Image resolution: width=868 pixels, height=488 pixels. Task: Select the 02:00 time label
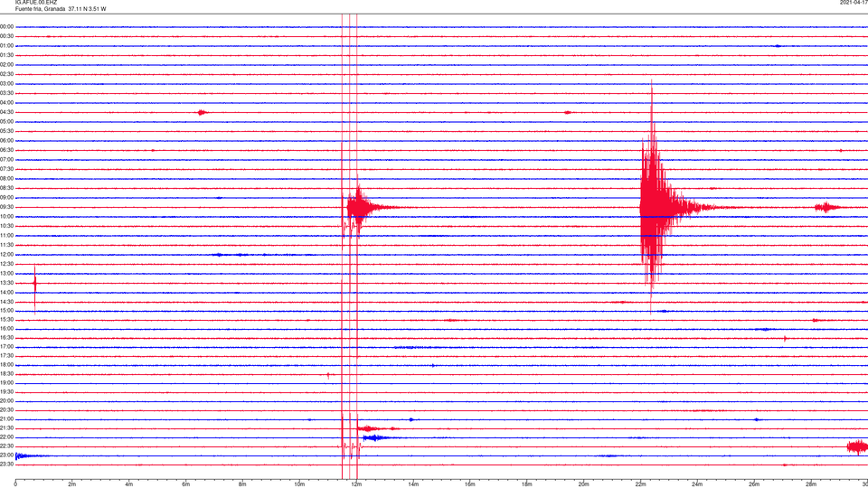pos(6,65)
